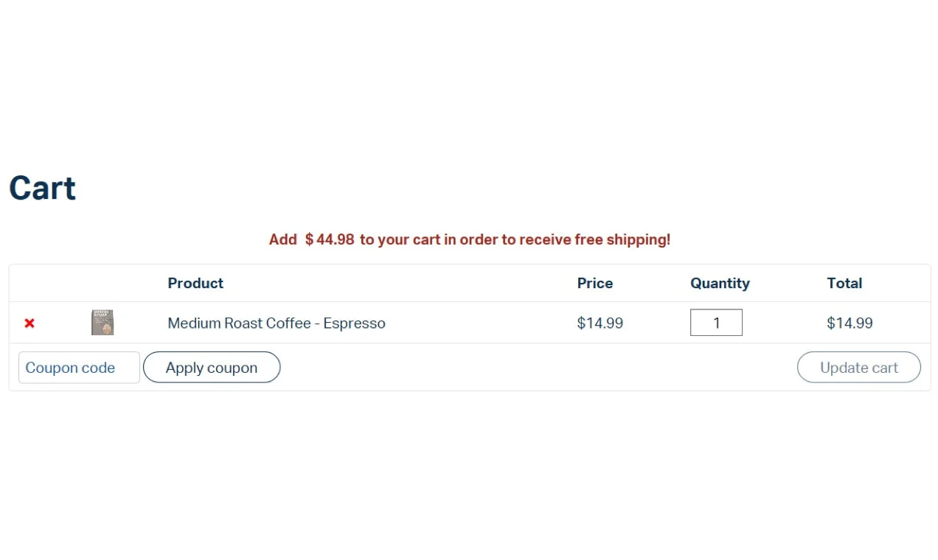Open Medium Roast Coffee - Espresso product link

pyautogui.click(x=277, y=323)
